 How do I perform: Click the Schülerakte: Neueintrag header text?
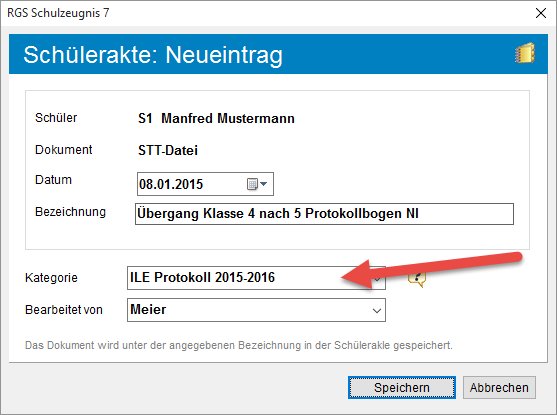tap(153, 55)
